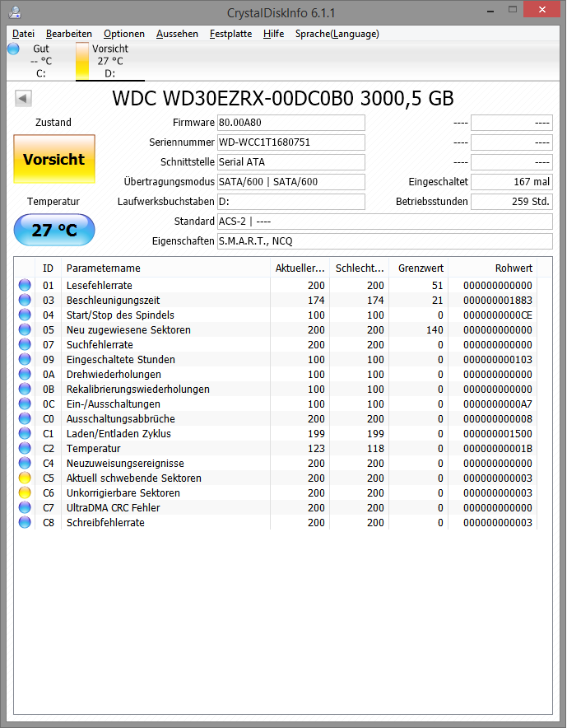The height and width of the screenshot is (728, 567).
Task: Click the 27 °C temperature button
Action: pos(54,230)
